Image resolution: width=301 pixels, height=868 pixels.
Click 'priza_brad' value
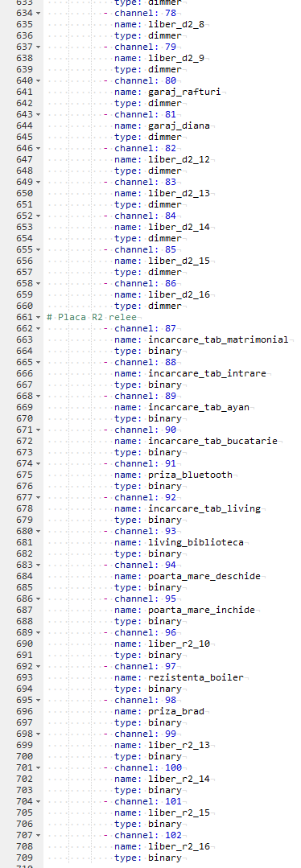click(176, 711)
